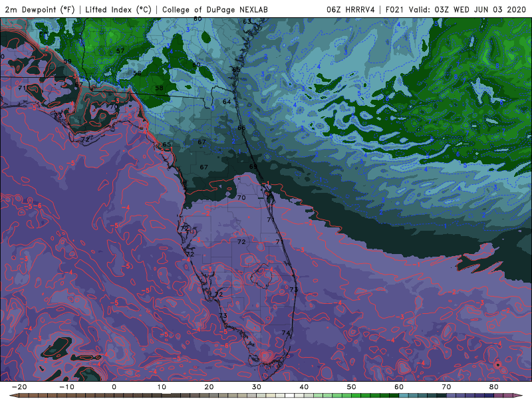This screenshot has height=399, width=532.
Task: Click the "Lifted Index (°C)" title label
Action: point(118,10)
